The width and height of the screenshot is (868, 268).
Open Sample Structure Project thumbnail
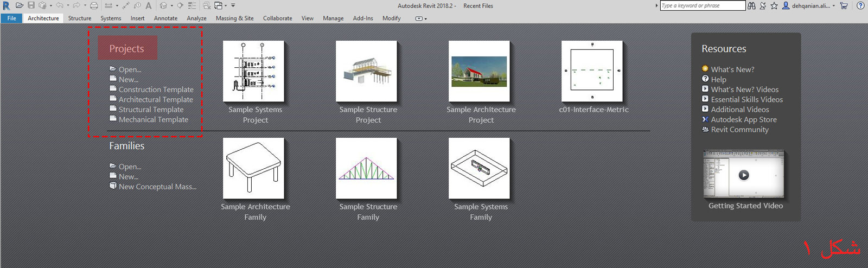tap(366, 71)
